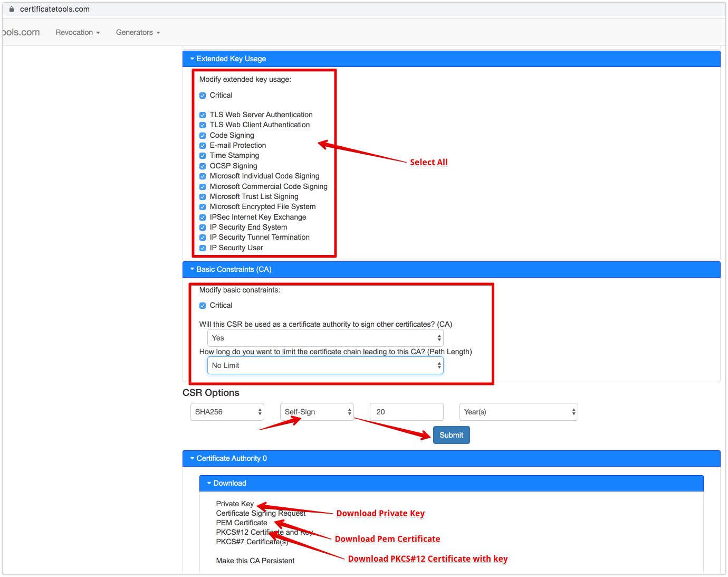The height and width of the screenshot is (577, 728).
Task: Open the Self-Sign dropdown
Action: 317,412
